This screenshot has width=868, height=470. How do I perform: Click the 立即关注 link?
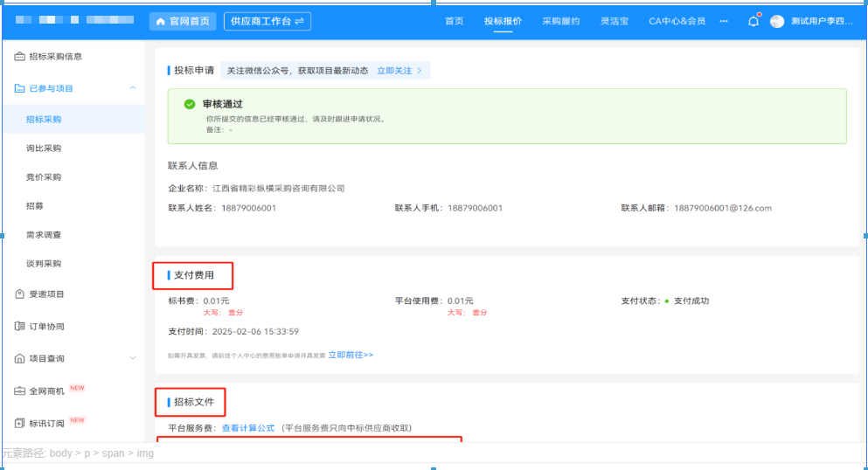(394, 71)
